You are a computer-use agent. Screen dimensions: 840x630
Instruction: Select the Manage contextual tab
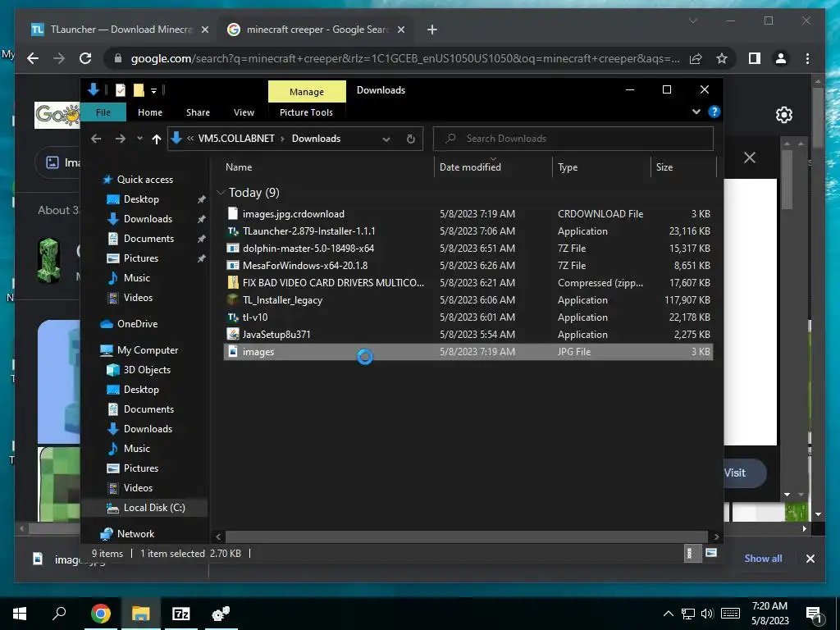(307, 92)
